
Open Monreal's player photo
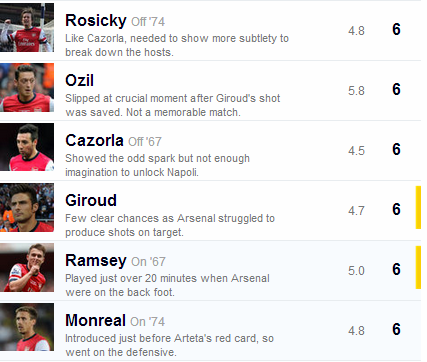[x=27, y=327]
